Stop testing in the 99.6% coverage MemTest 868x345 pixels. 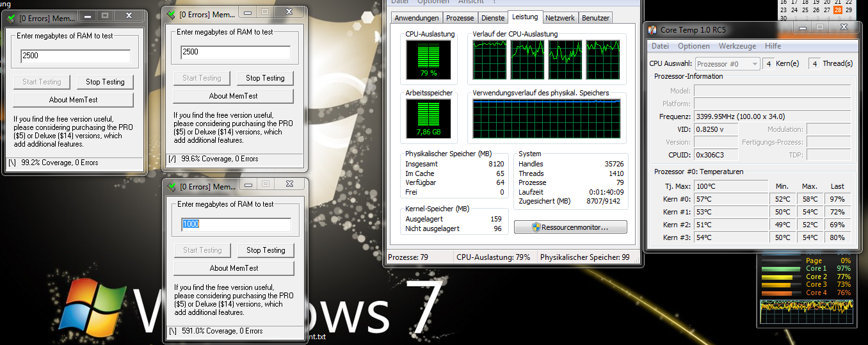(265, 78)
